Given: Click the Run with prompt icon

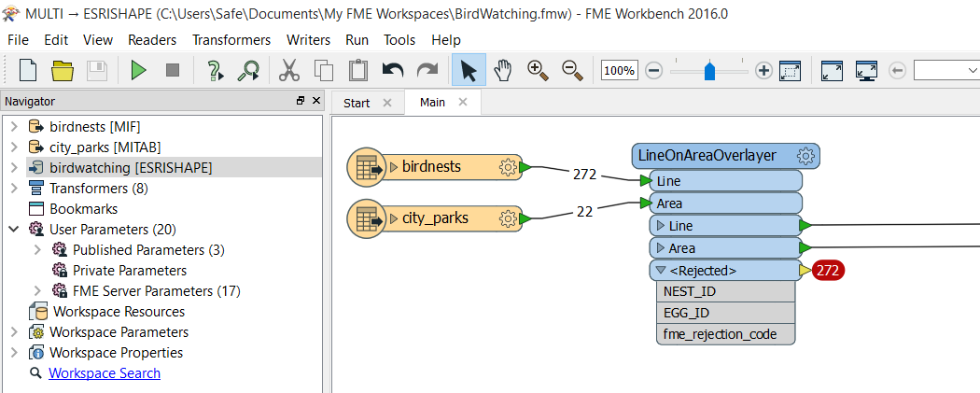Looking at the screenshot, I should click(215, 71).
